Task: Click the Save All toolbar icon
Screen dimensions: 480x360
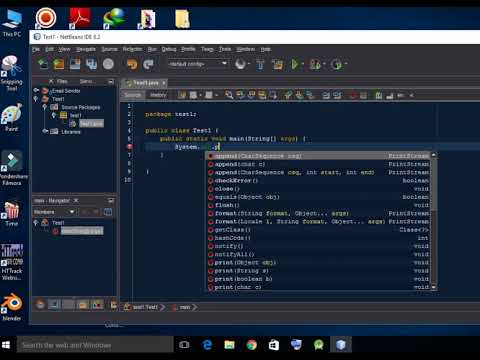Action: (91, 64)
